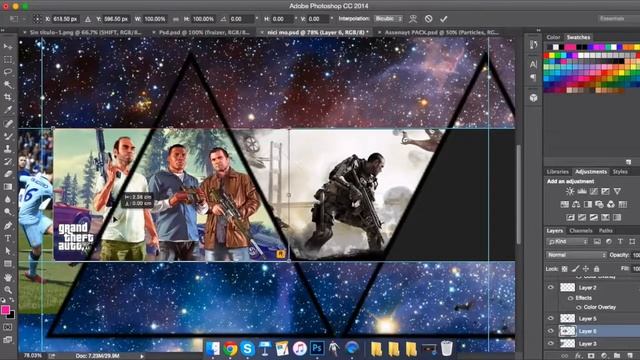Select the Move tool
This screenshot has width=640, height=360.
point(8,47)
